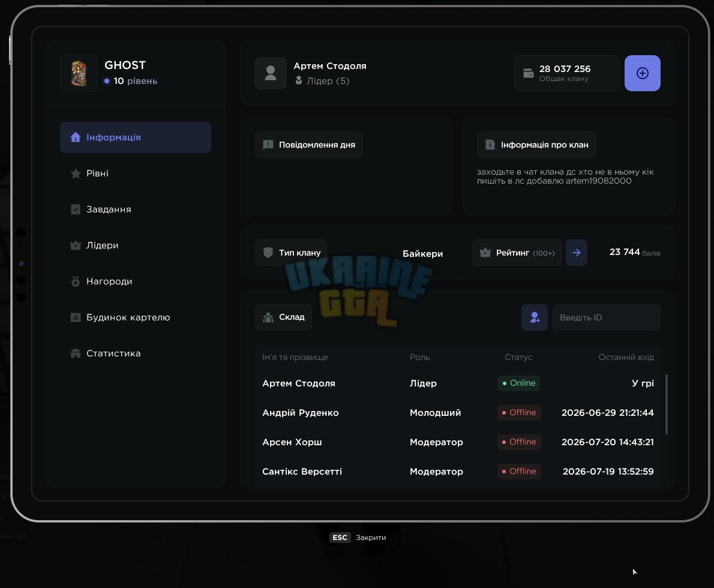Click the shield icon in Тип клану
Viewport: 714px width, 588px height.
[268, 253]
